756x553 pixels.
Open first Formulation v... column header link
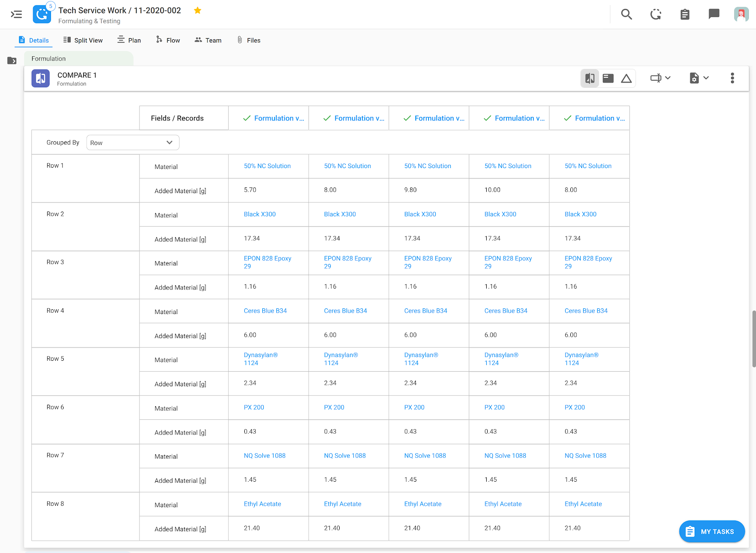point(279,118)
